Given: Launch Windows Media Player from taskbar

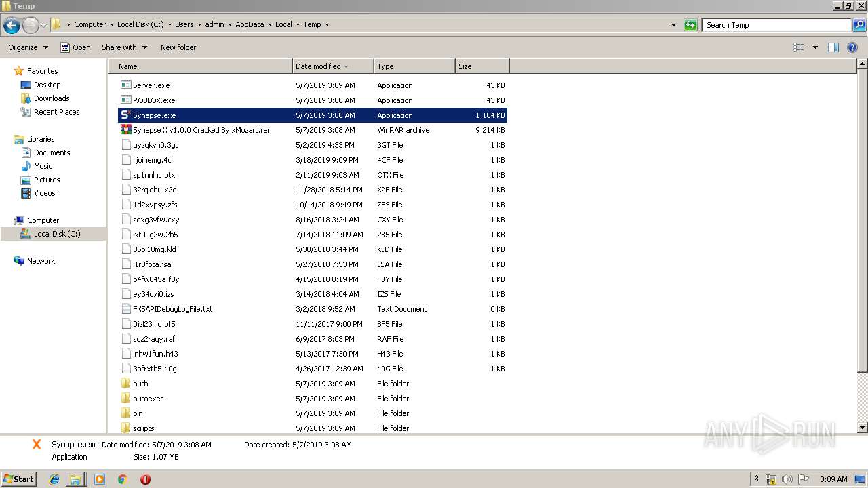Looking at the screenshot, I should 100,479.
